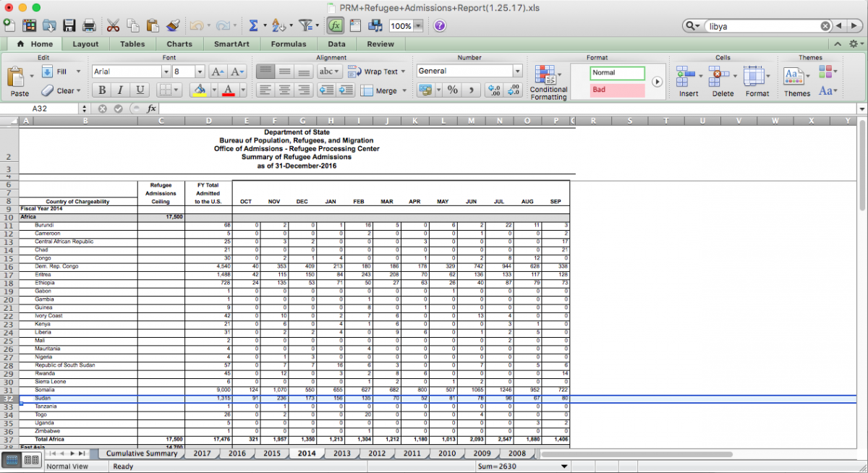Toggle italic formatting
The image size is (868, 473).
click(x=120, y=90)
